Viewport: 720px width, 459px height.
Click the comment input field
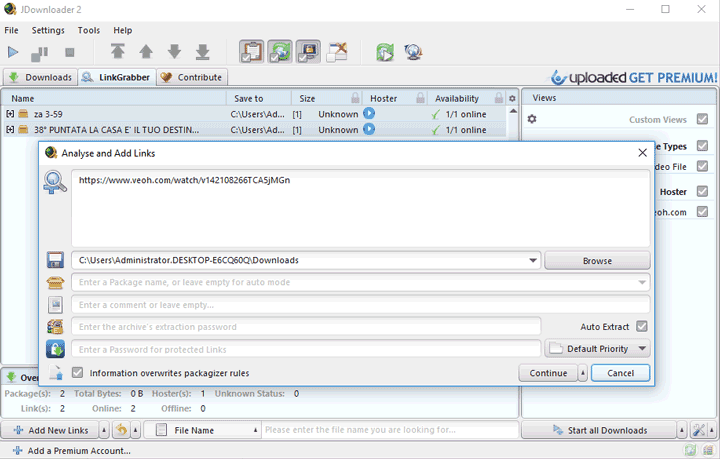(360, 305)
